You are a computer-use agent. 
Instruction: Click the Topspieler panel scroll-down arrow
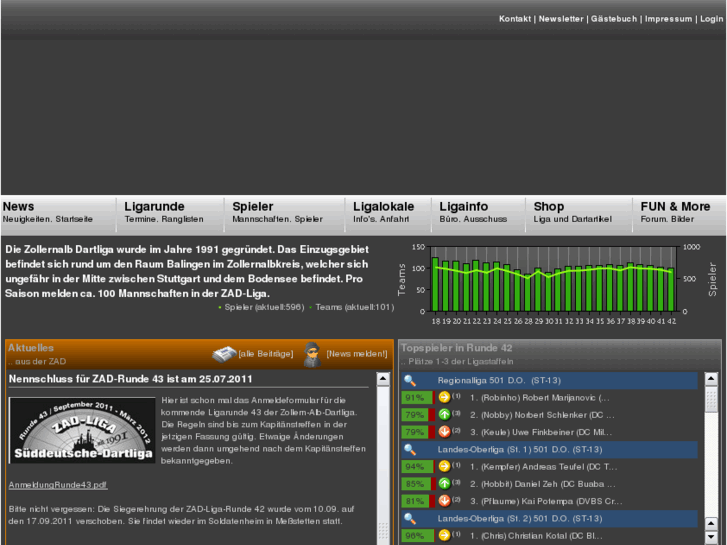pos(711,537)
